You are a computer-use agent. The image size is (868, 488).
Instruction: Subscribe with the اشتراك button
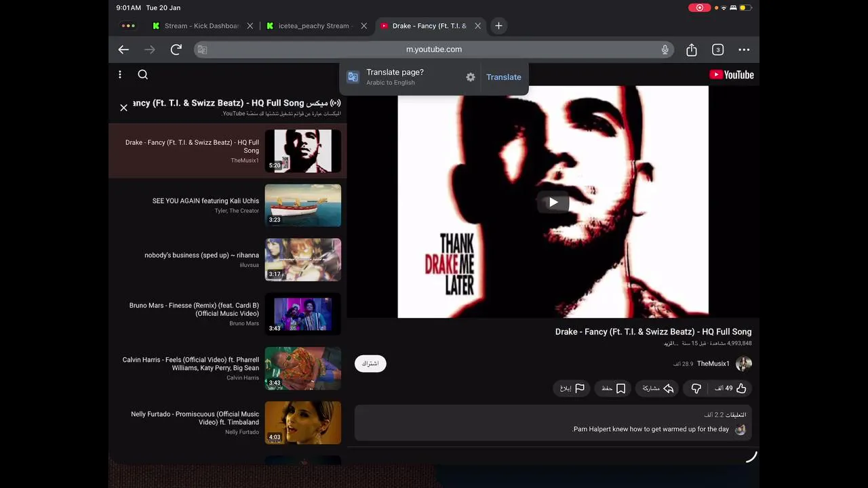370,364
